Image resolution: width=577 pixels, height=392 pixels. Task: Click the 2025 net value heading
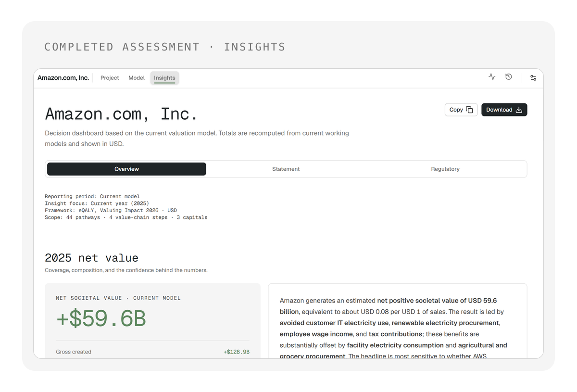[91, 258]
